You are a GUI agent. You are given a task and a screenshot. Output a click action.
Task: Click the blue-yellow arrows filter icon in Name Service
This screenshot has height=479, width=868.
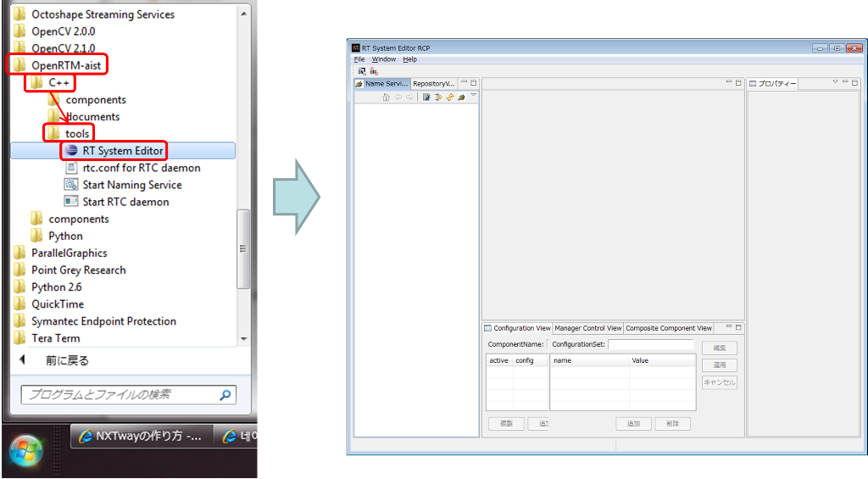pos(438,97)
